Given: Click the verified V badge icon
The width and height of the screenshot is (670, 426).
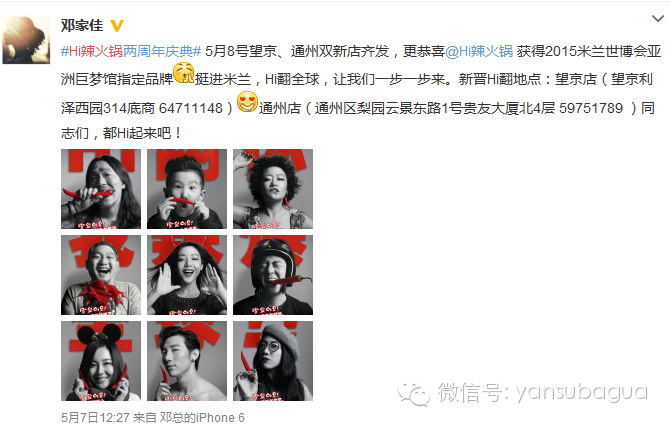Looking at the screenshot, I should tap(117, 26).
